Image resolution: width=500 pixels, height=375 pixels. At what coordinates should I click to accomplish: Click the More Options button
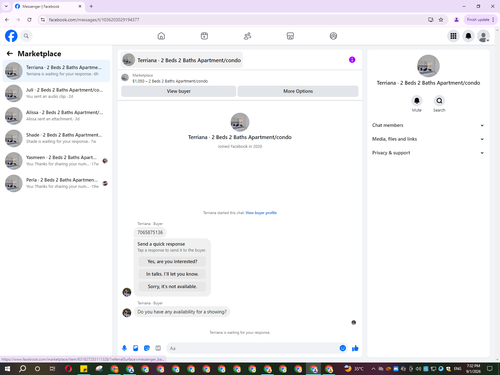[x=298, y=91]
